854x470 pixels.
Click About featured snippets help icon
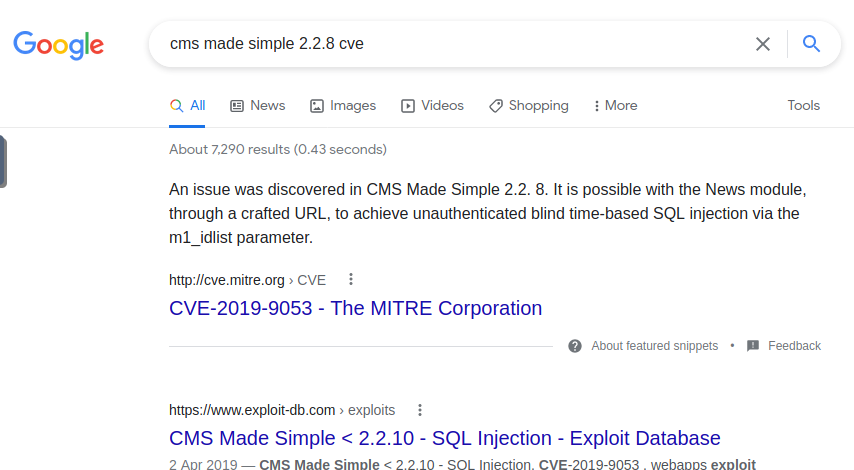(x=575, y=346)
